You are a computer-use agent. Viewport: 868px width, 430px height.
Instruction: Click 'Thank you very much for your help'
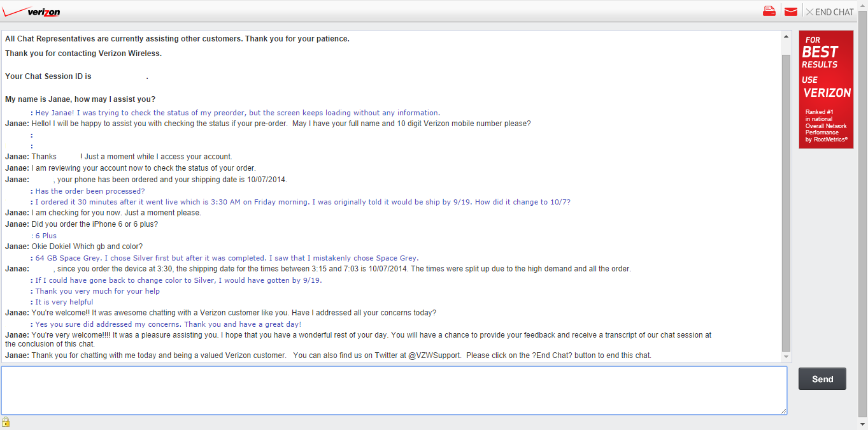pos(97,291)
